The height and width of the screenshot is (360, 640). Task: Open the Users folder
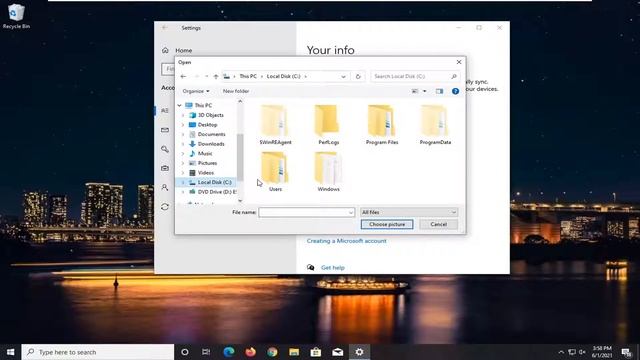point(275,171)
